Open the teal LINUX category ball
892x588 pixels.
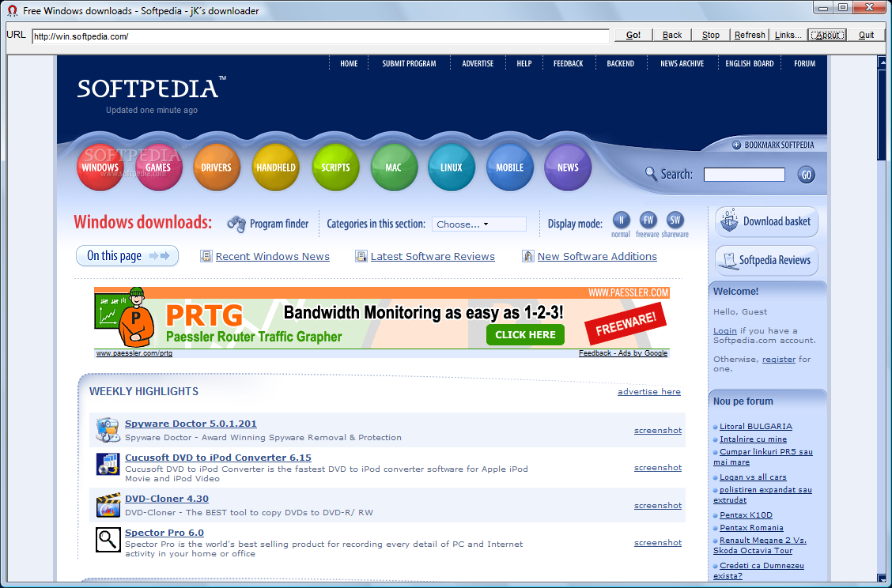[451, 168]
